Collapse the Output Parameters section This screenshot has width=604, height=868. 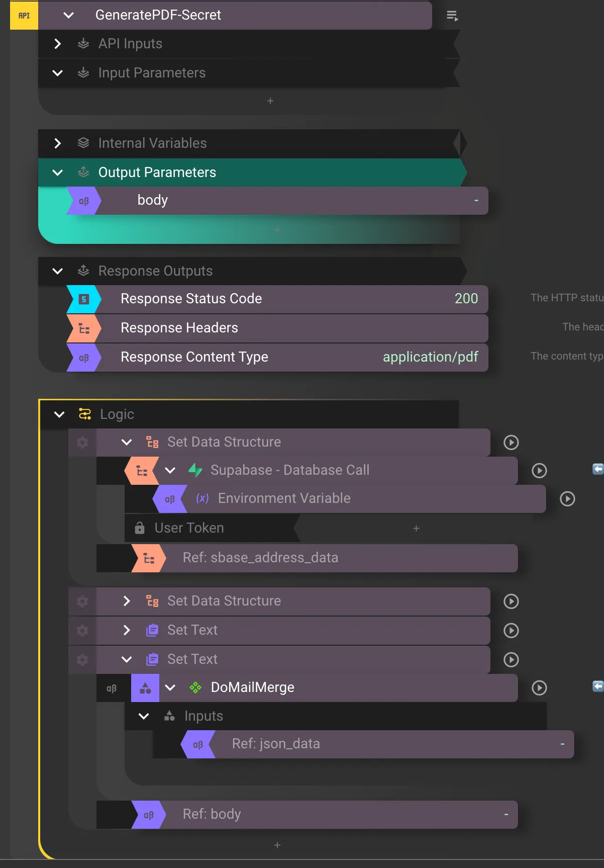coord(58,172)
